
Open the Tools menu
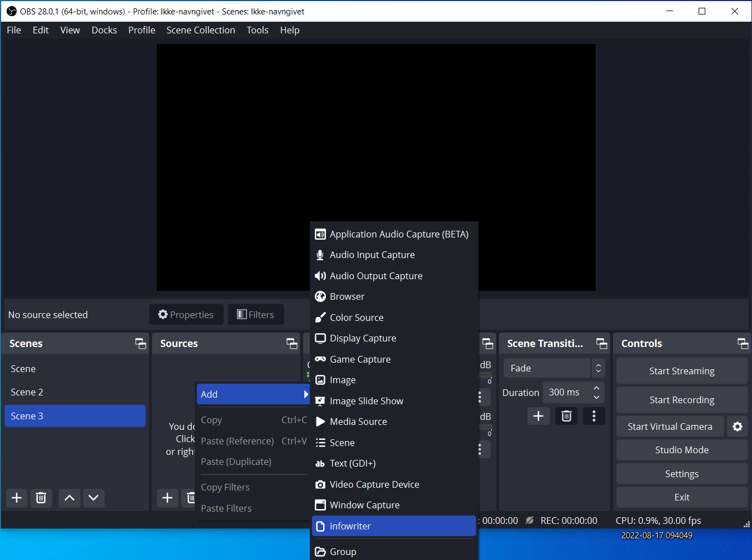(x=258, y=30)
